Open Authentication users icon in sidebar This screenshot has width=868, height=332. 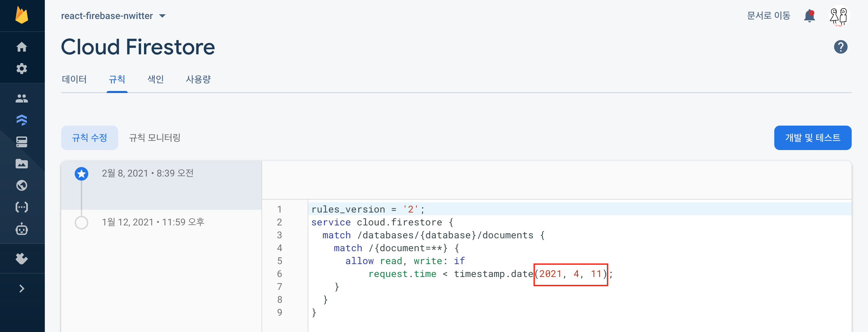(x=22, y=98)
